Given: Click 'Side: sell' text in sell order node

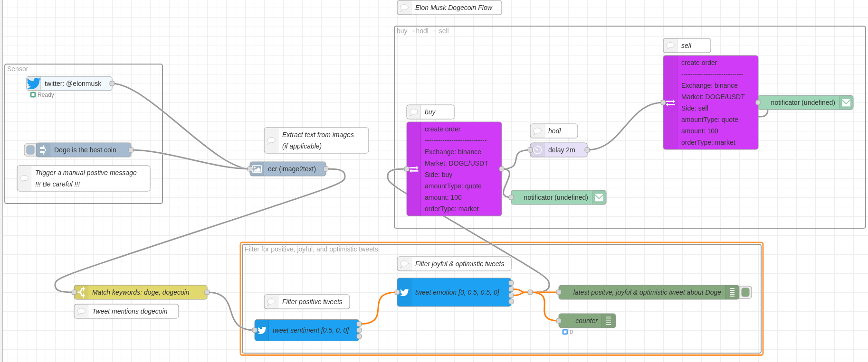Looking at the screenshot, I should pyautogui.click(x=695, y=108).
